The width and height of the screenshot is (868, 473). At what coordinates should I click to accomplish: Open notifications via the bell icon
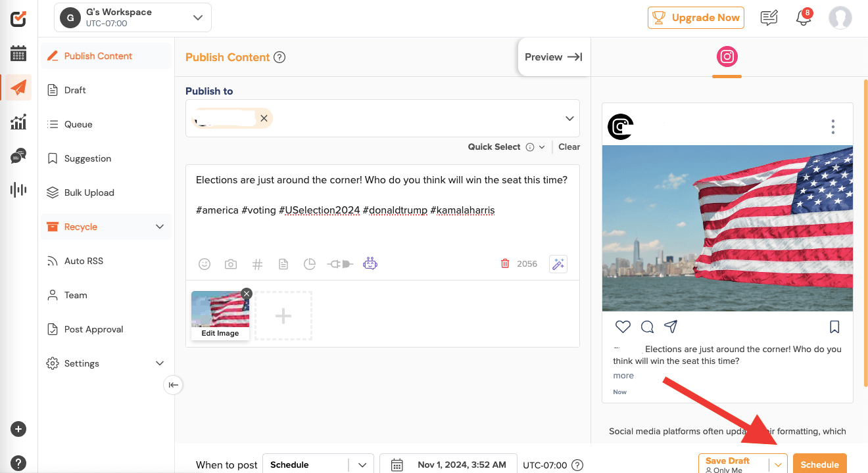[803, 18]
